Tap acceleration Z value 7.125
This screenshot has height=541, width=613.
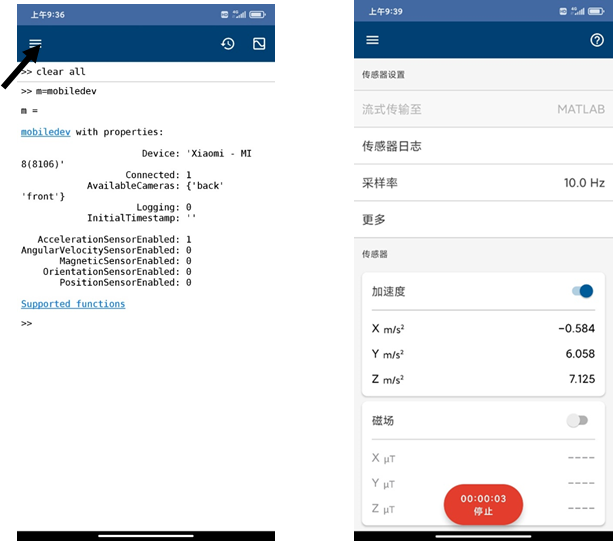coord(582,379)
